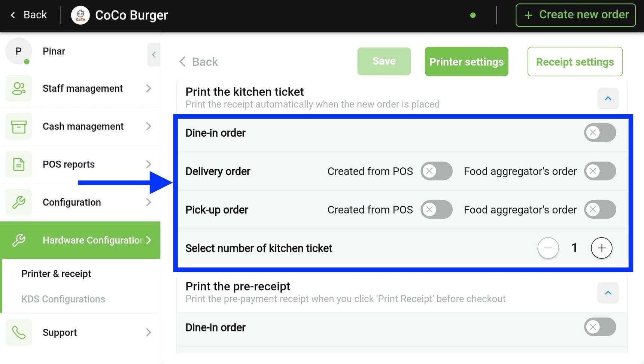Collapse the left sidebar with the chevron
The image size is (644, 364).
point(154,55)
